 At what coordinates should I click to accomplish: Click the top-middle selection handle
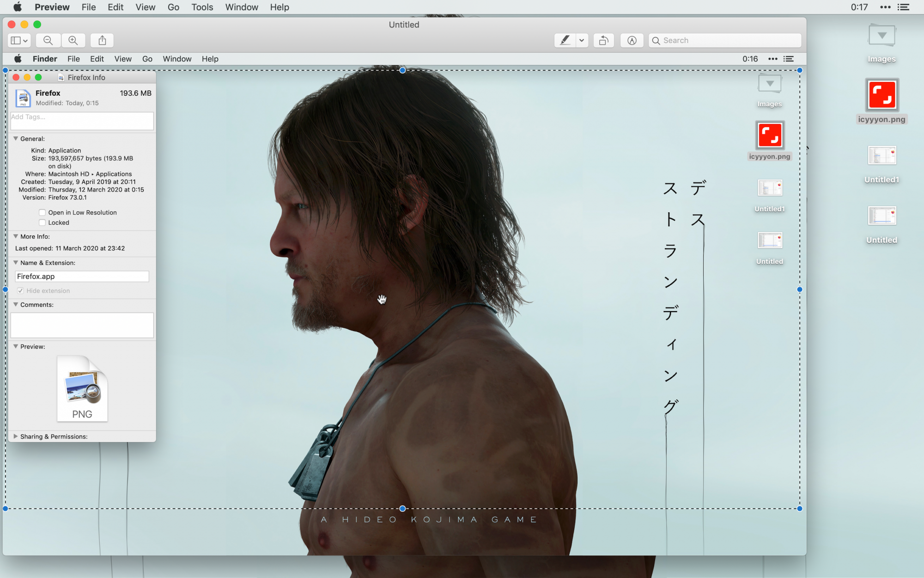click(402, 70)
